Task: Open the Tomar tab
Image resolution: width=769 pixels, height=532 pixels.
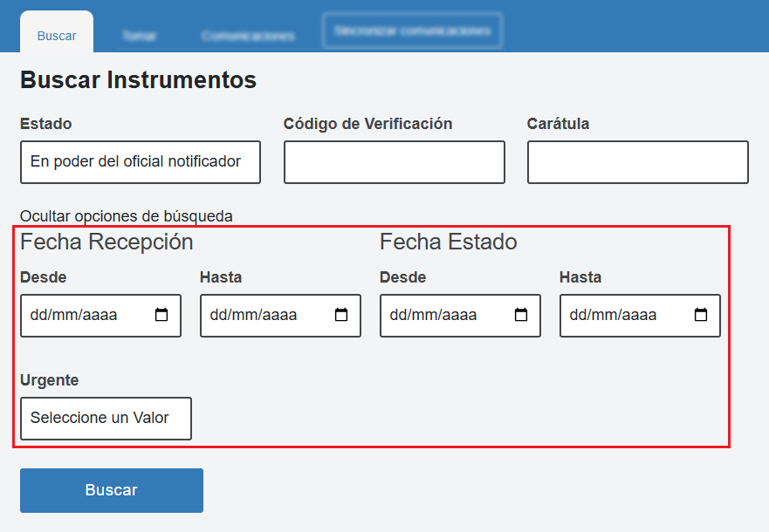Action: [139, 37]
